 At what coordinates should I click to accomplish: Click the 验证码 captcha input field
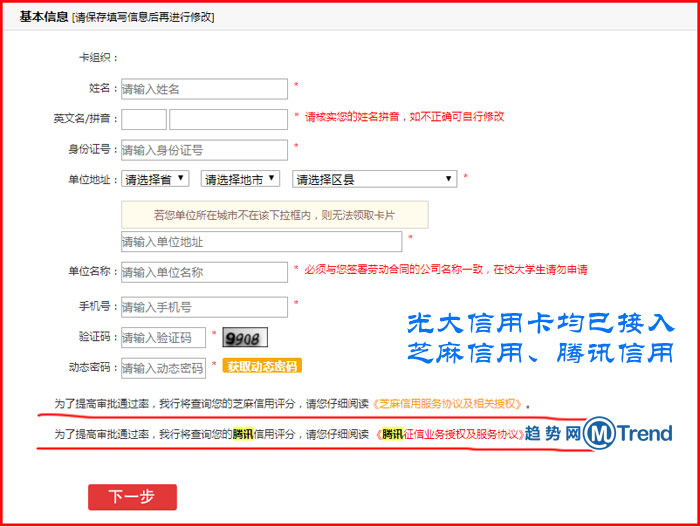tap(163, 337)
